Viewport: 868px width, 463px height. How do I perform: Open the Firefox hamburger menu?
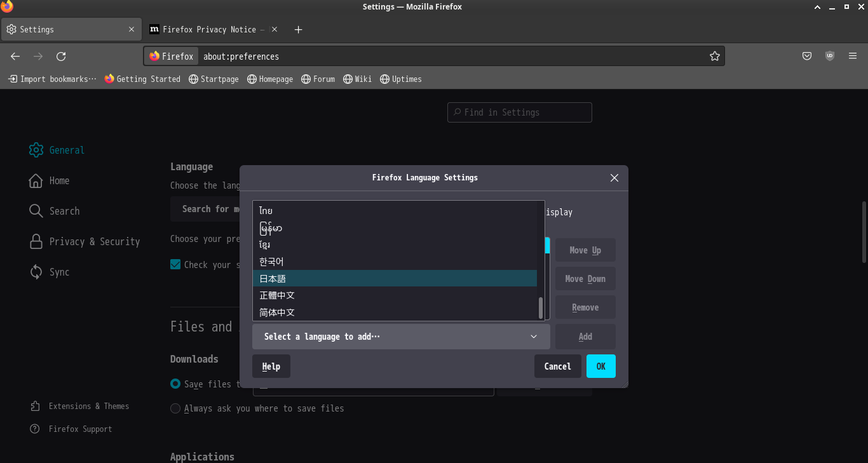coord(853,56)
